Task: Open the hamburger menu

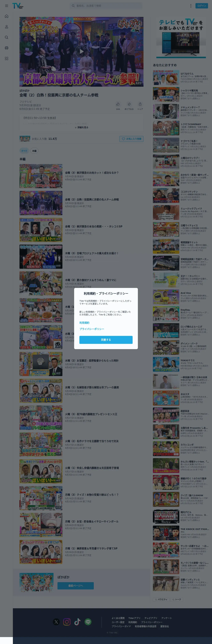Action: [6, 5]
